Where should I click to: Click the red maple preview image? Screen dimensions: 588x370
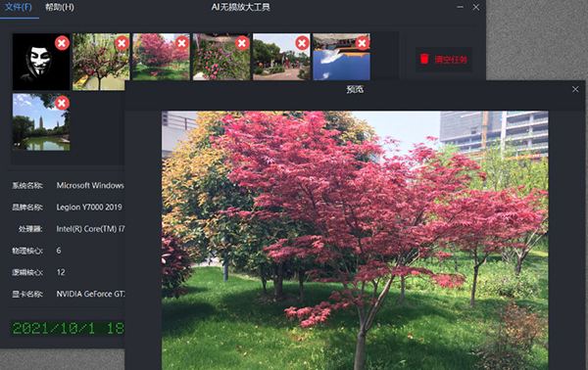point(355,241)
